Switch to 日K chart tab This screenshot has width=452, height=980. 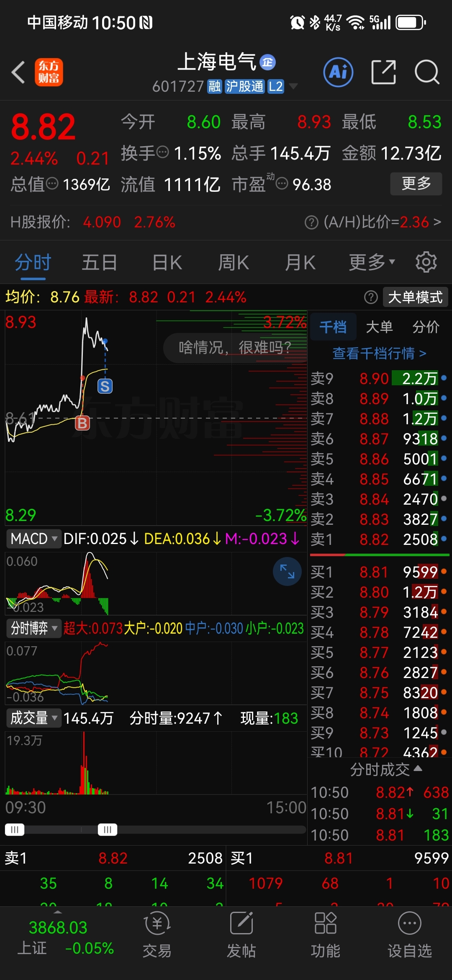pyautogui.click(x=167, y=263)
